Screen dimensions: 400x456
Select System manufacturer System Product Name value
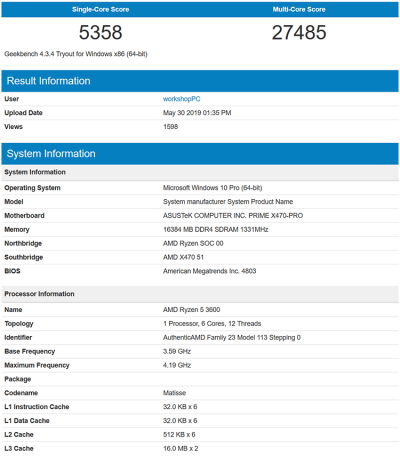click(228, 202)
